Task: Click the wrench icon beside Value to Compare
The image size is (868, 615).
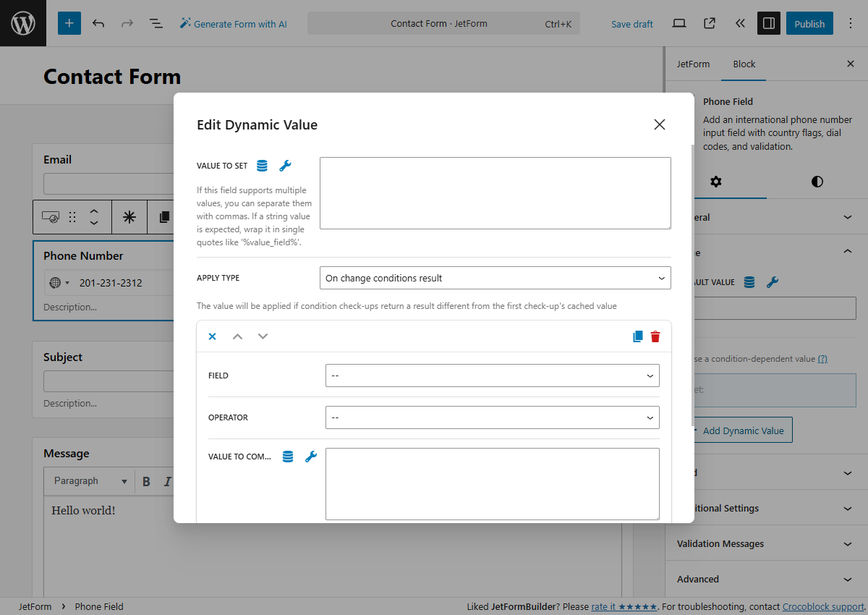Action: (x=311, y=457)
